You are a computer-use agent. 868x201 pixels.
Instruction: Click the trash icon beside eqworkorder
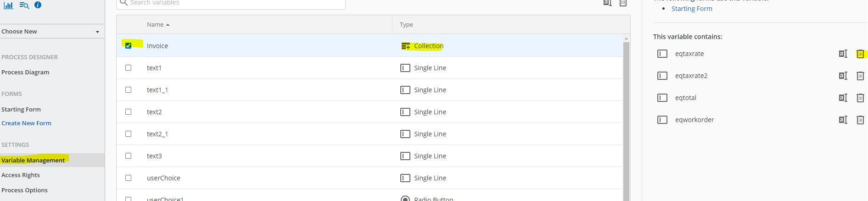coord(860,120)
